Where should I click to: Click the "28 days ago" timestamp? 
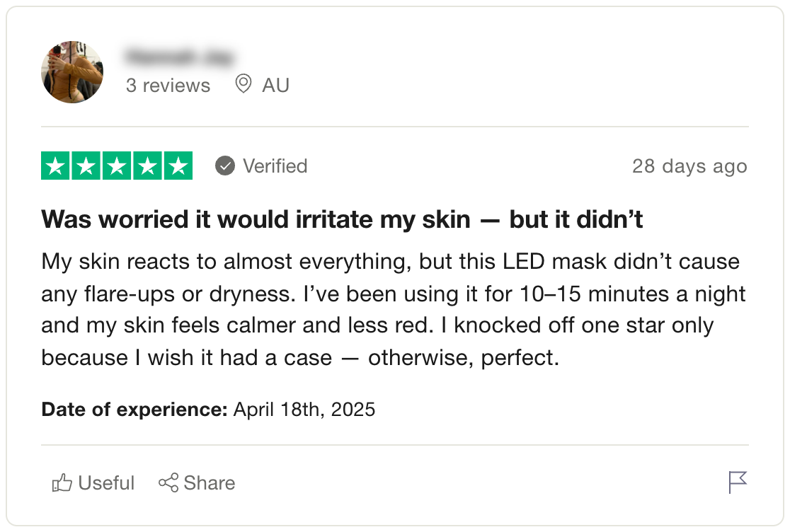coord(689,166)
